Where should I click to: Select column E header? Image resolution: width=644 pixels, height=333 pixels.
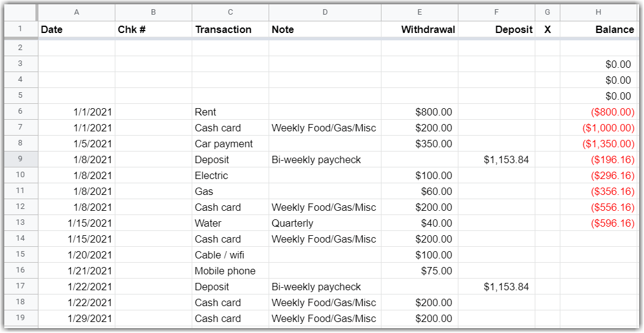tap(419, 12)
